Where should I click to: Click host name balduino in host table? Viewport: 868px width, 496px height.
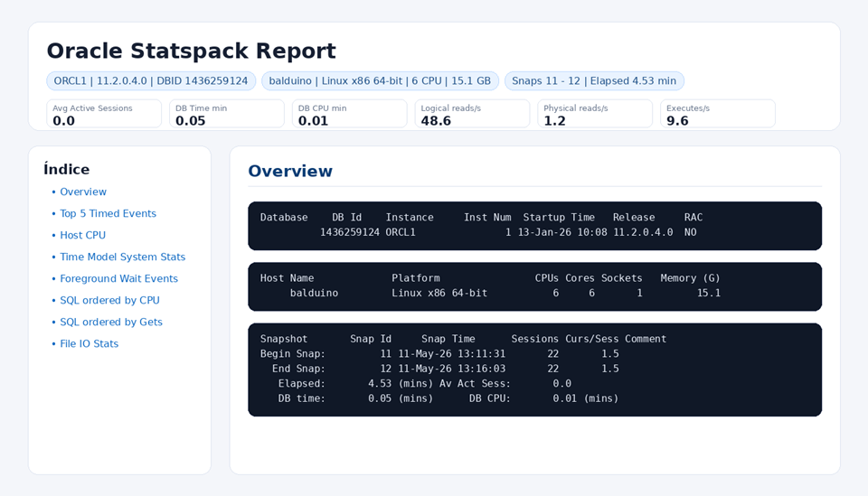click(x=314, y=293)
